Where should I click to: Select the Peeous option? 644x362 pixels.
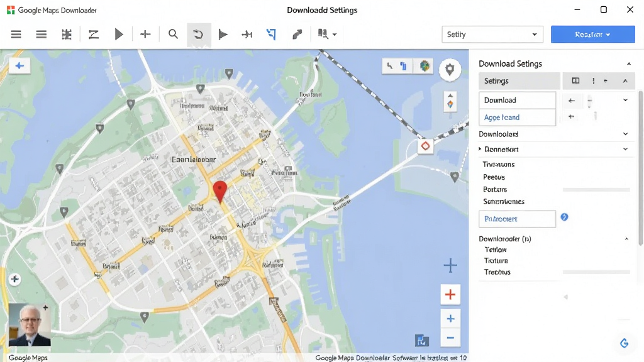point(494,177)
